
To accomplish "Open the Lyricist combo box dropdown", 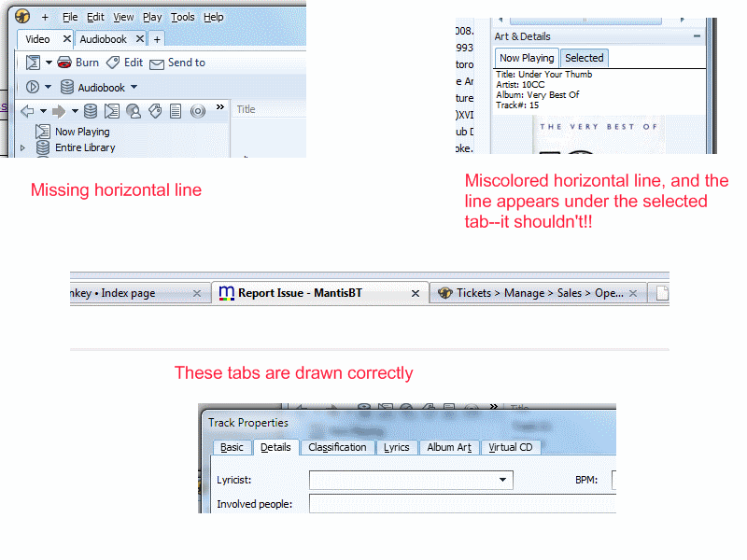I will 504,480.
